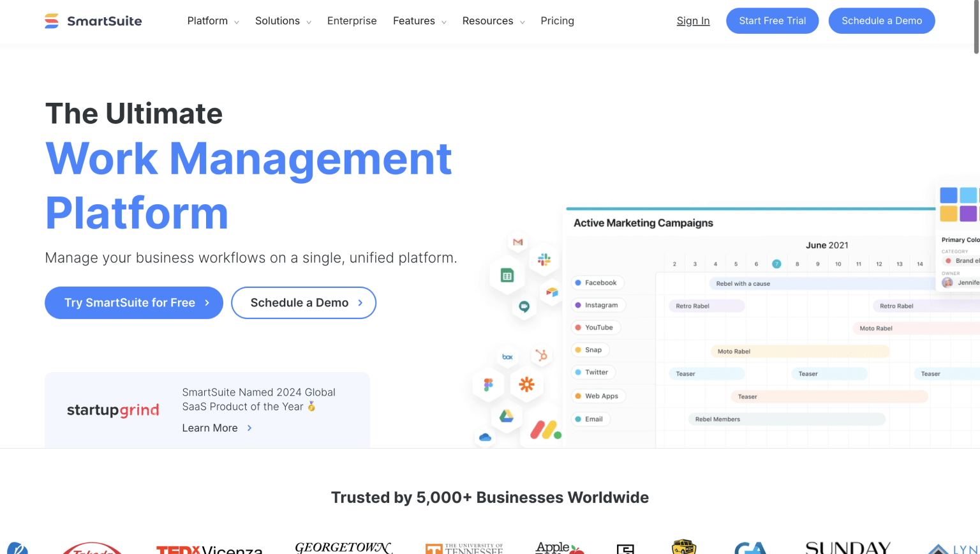Select the blue color swatch
The image size is (980, 554).
coord(949,195)
